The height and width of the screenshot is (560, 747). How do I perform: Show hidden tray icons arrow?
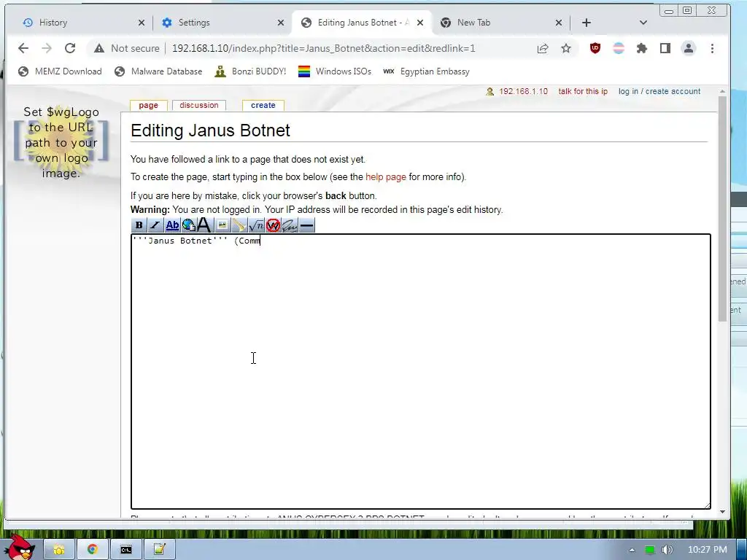(x=632, y=550)
